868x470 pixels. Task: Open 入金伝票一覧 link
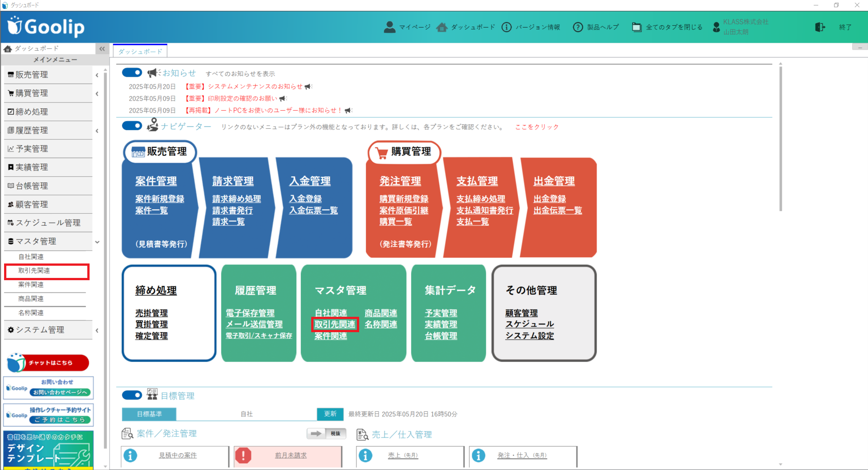313,211
